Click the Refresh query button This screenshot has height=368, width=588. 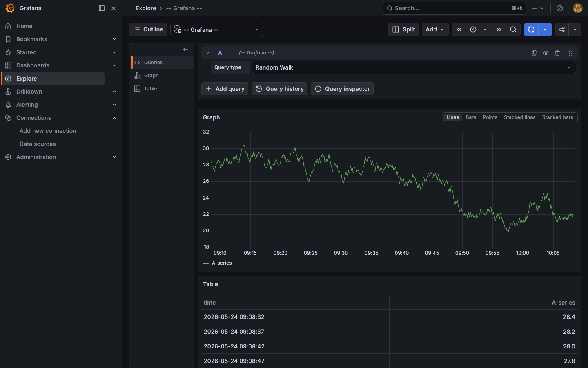pos(531,29)
